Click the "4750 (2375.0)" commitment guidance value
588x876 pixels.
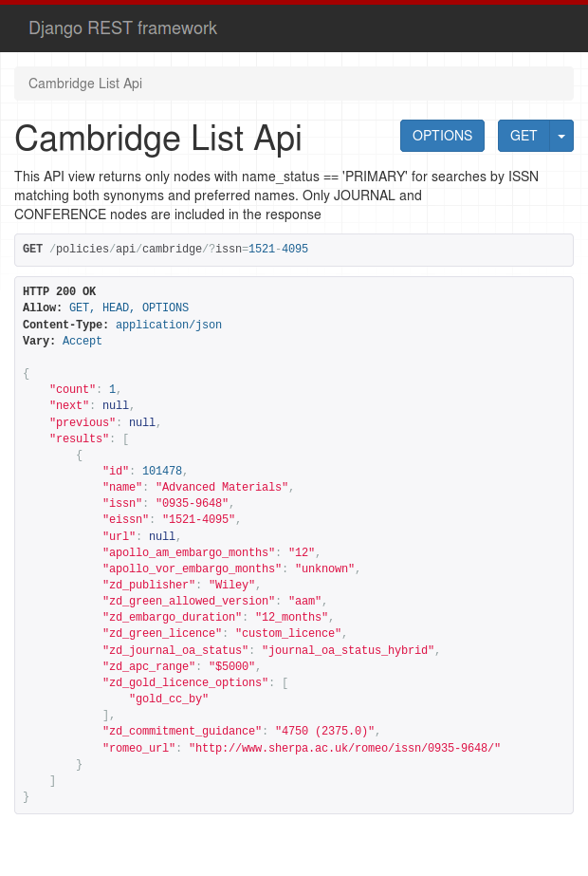325,731
